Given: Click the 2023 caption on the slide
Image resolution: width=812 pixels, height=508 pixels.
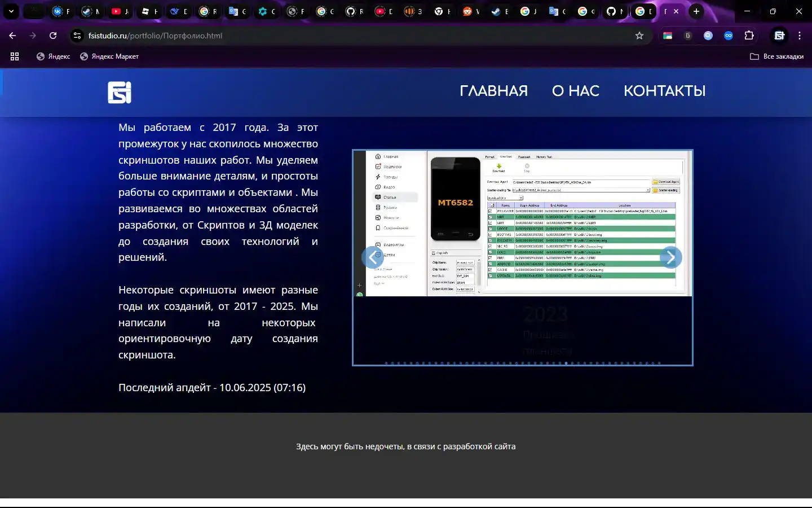Looking at the screenshot, I should pos(546,314).
